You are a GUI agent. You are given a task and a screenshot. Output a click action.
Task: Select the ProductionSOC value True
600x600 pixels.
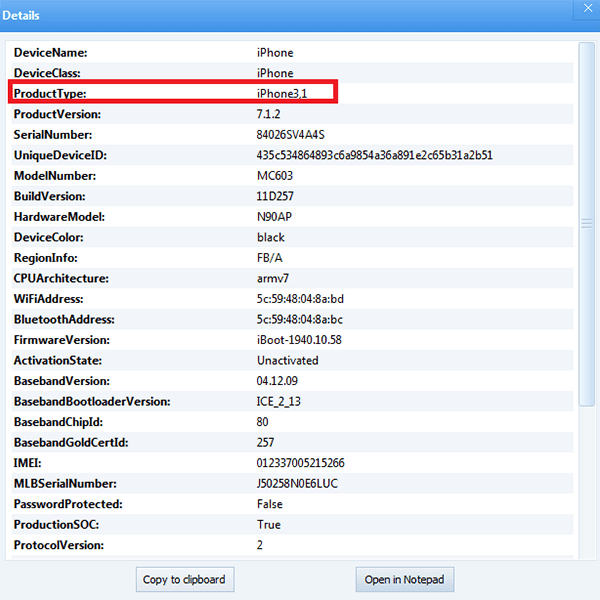click(x=269, y=525)
